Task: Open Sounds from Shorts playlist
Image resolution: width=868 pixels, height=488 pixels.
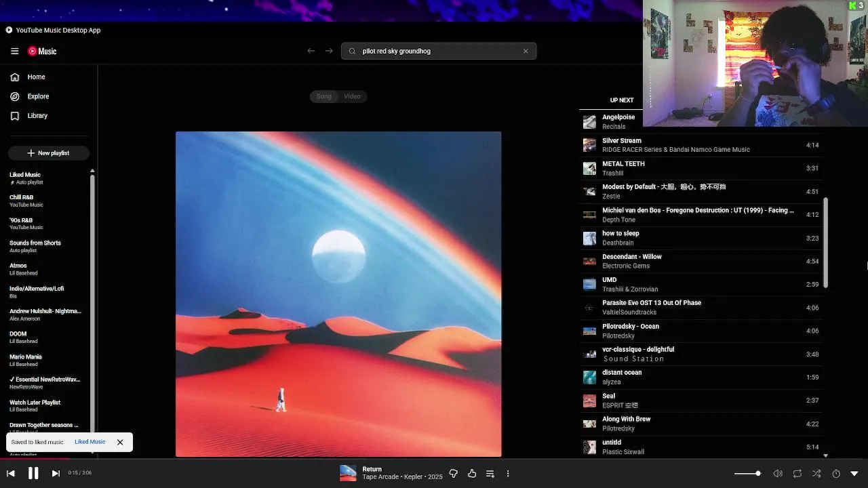Action: [46, 246]
